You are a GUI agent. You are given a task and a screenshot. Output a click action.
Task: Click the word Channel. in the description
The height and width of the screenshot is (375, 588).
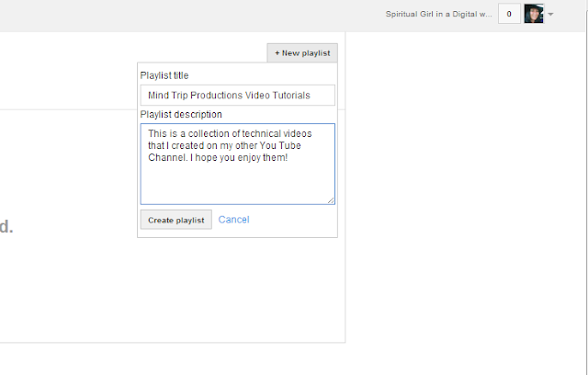167,157
